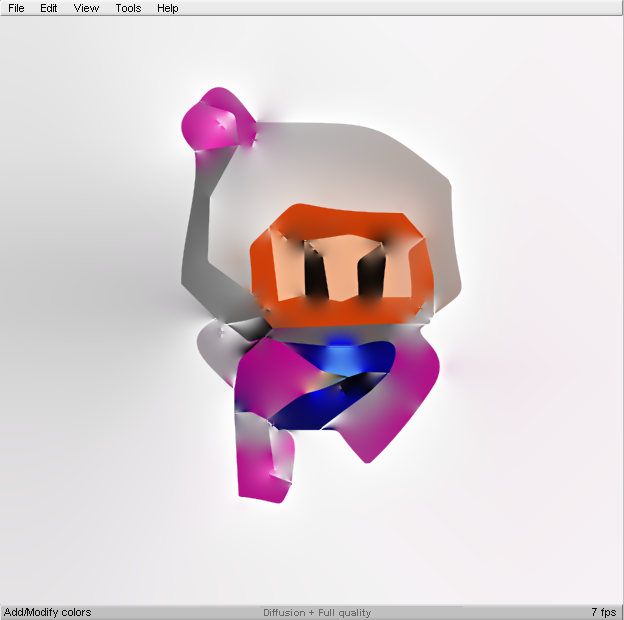Click the 'Diffusion + Full quality' status text

click(317, 612)
